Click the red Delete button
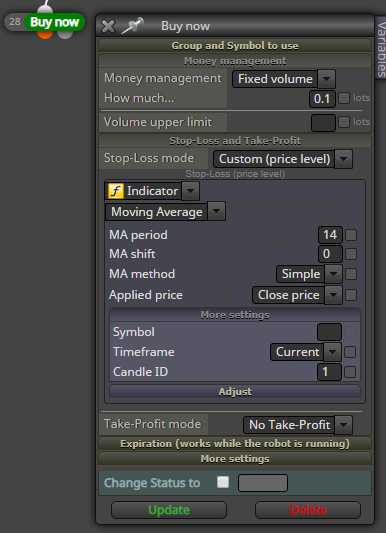 [308, 510]
